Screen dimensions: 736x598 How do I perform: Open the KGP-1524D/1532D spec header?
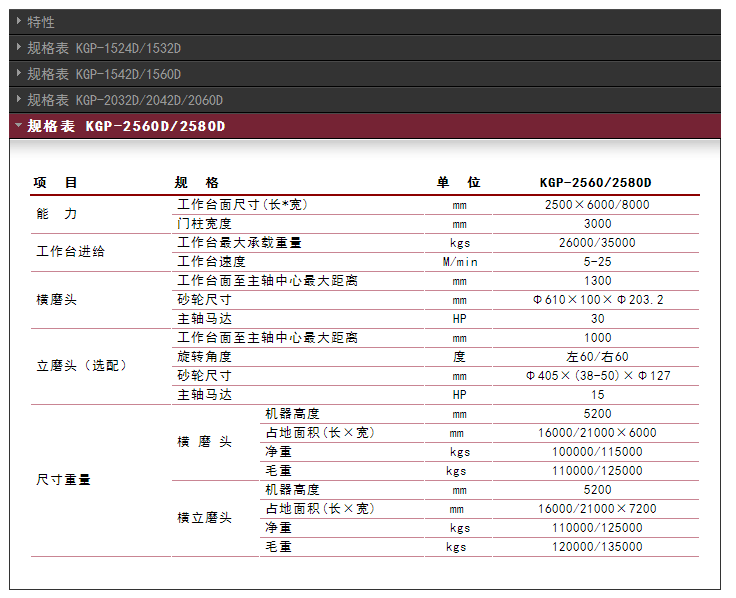365,48
